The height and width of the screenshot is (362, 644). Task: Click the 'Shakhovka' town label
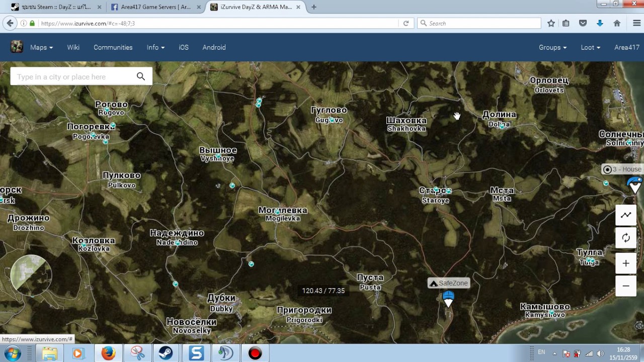click(x=407, y=129)
